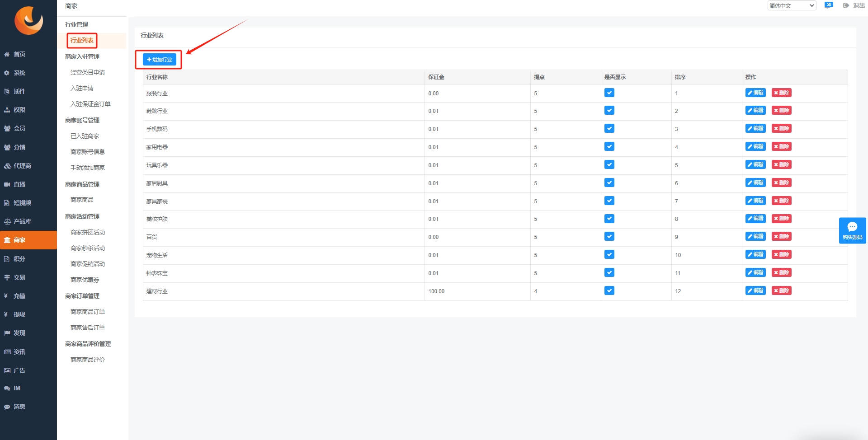
Task: Open the 首页 home sidebar item
Action: pyautogui.click(x=28, y=54)
